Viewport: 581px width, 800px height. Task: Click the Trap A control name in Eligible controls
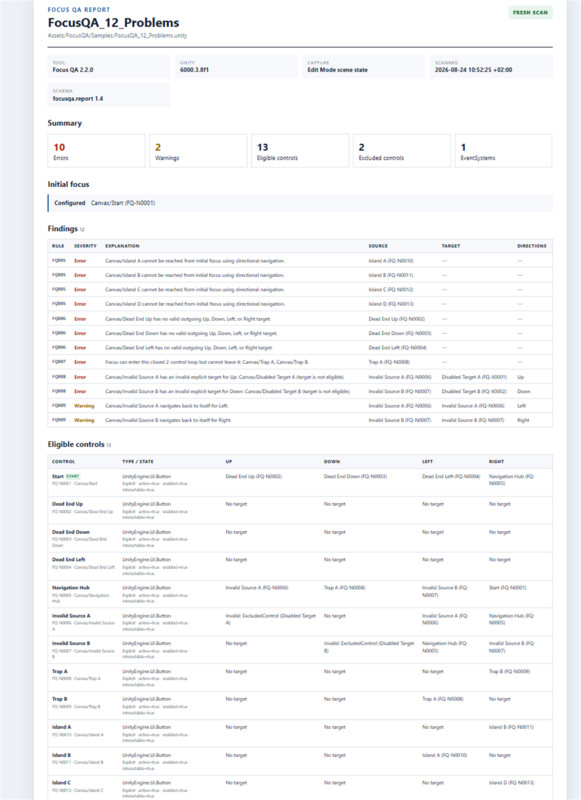click(59, 671)
